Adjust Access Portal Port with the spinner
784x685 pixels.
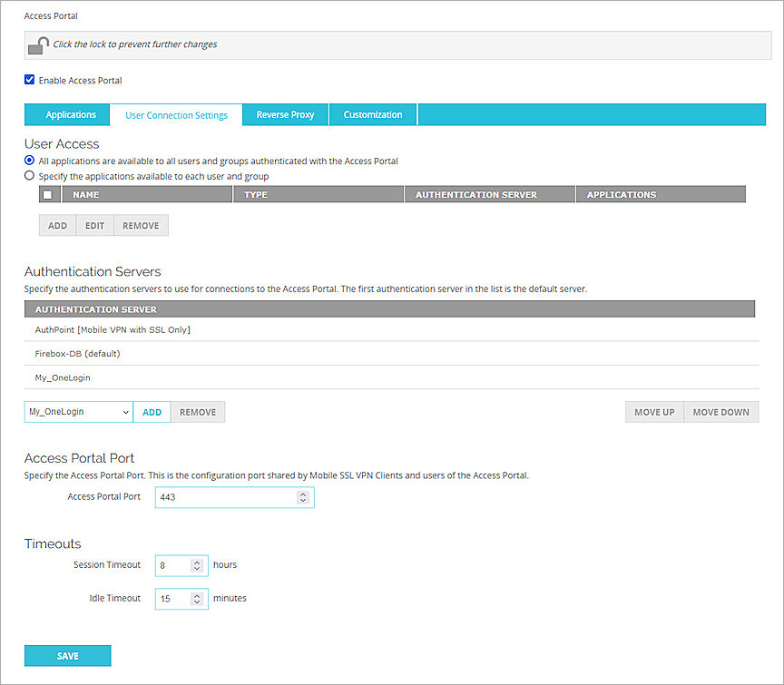click(303, 497)
